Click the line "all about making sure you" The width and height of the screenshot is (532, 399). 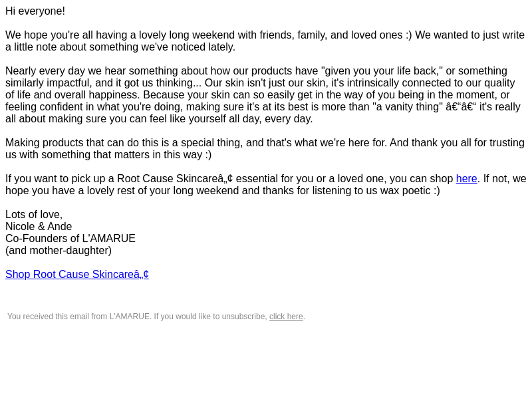click(x=159, y=119)
